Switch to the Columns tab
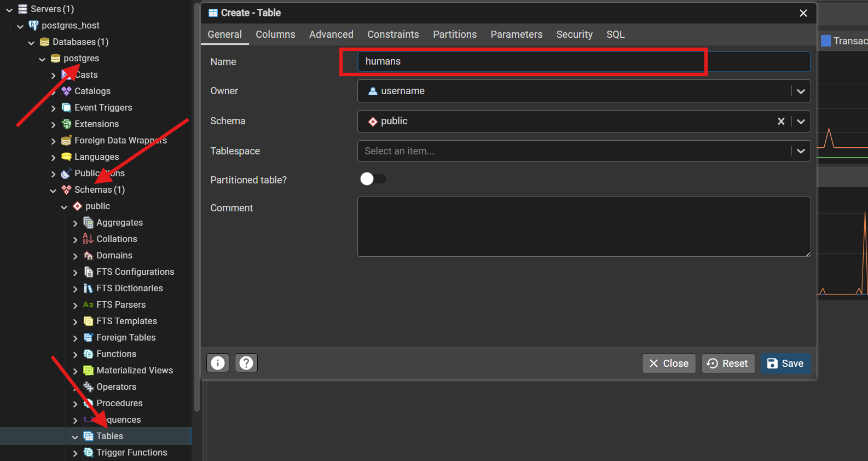 [x=275, y=34]
